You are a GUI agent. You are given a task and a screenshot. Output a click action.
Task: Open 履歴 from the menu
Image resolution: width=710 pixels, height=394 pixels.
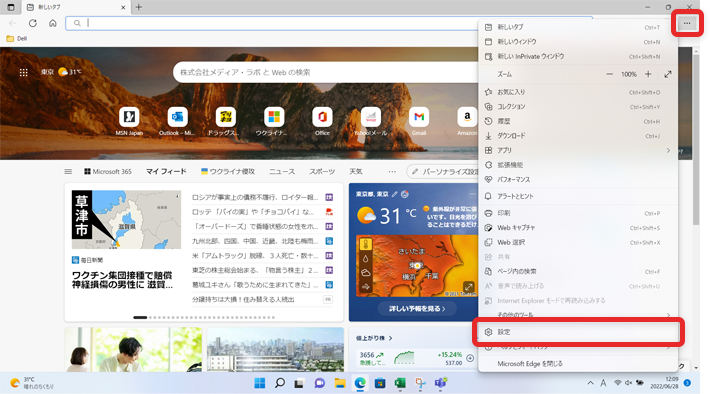pyautogui.click(x=578, y=121)
